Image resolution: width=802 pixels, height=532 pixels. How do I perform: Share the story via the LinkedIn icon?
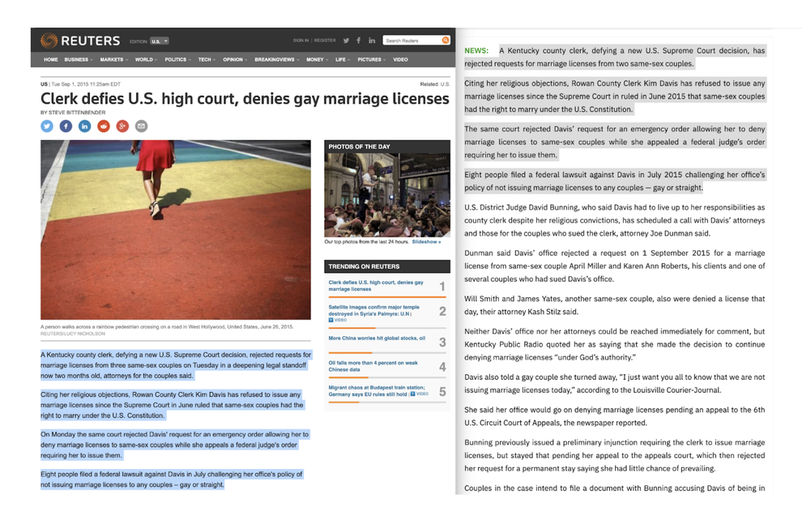84,126
